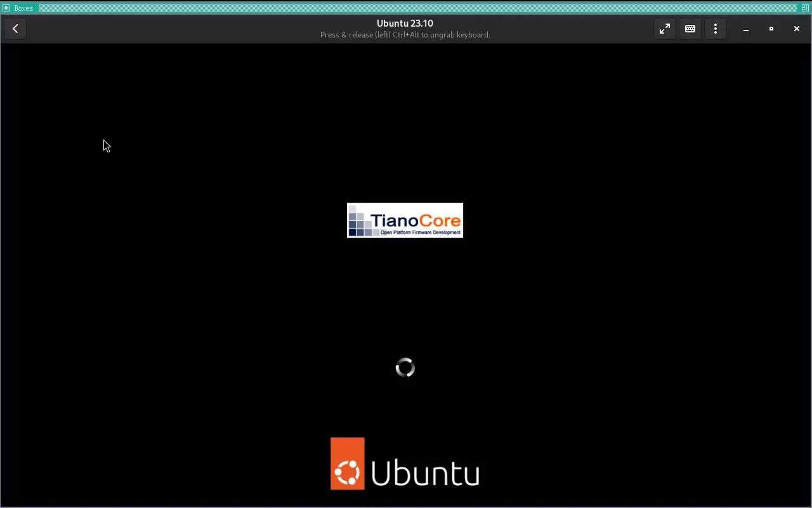Maximize the Boxes window
Image resolution: width=812 pixels, height=508 pixels.
coord(771,29)
